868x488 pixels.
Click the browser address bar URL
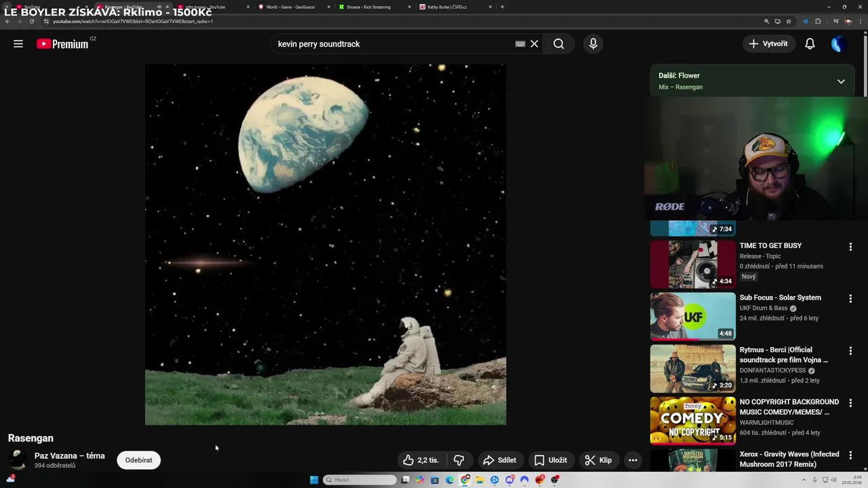click(133, 21)
